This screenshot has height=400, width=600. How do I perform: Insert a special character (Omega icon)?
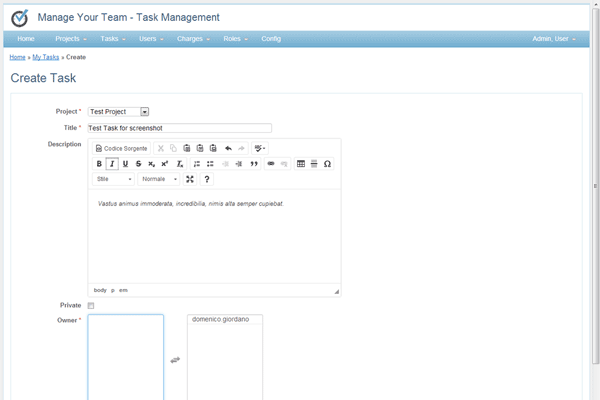(327, 164)
